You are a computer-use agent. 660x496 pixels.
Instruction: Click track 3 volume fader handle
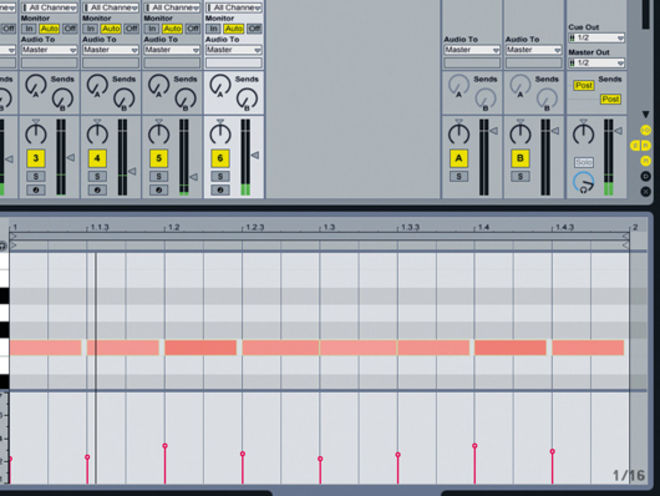tap(71, 157)
